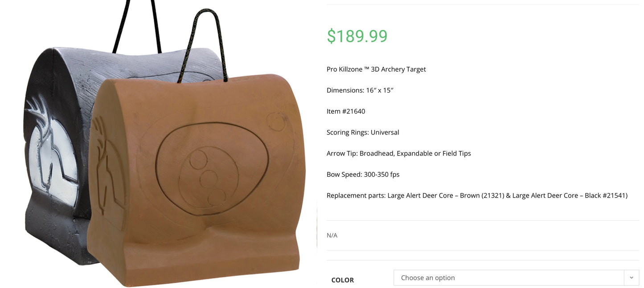The height and width of the screenshot is (288, 644).
Task: Click the chevron arrow on the color selector
Action: click(x=631, y=278)
